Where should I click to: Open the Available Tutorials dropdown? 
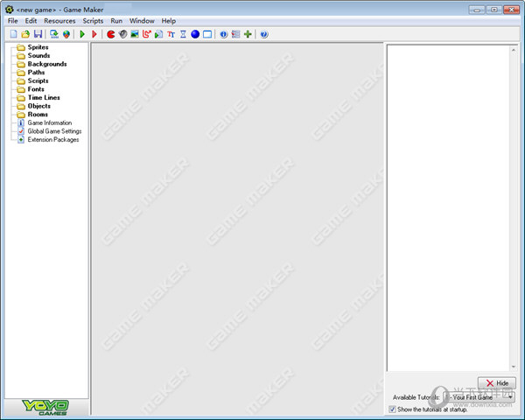coord(479,397)
